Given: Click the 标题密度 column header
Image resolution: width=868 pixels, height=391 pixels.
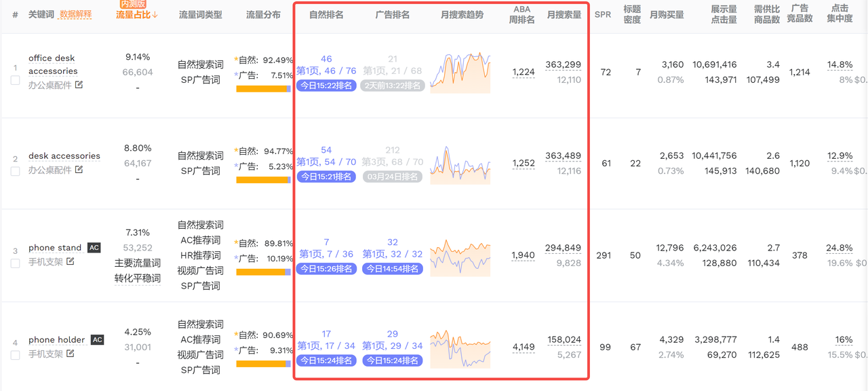Looking at the screenshot, I should click(x=632, y=14).
